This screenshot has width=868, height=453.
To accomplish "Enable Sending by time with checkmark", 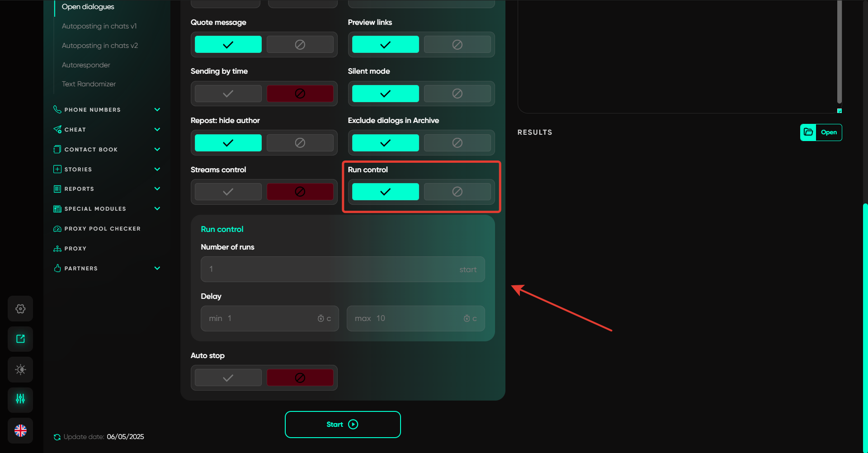I will (x=228, y=94).
